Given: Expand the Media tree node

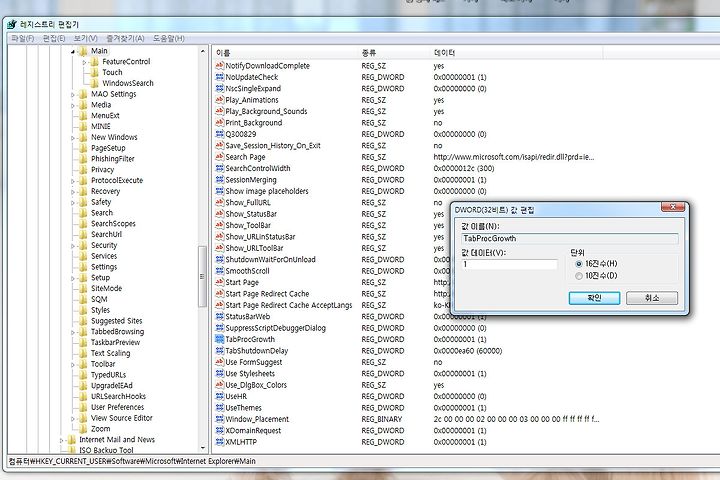Looking at the screenshot, I should tap(73, 105).
